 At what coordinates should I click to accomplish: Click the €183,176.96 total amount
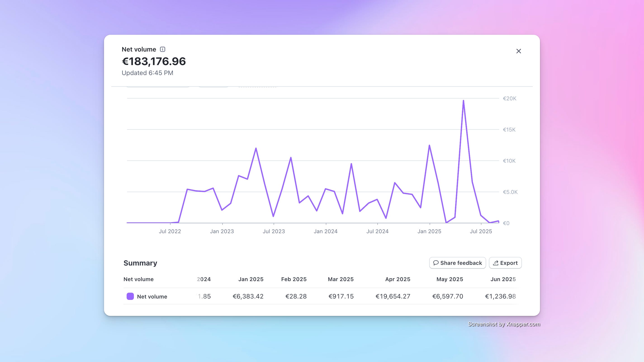(x=154, y=61)
